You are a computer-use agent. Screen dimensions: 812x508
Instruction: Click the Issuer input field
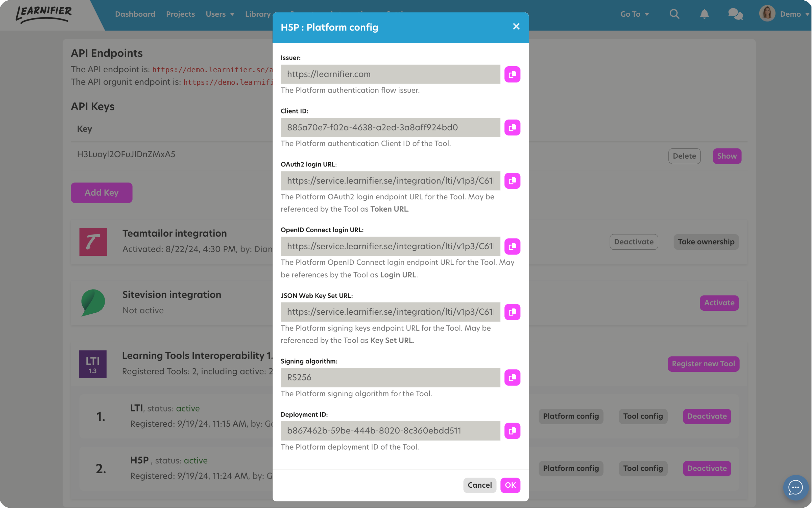click(x=390, y=74)
